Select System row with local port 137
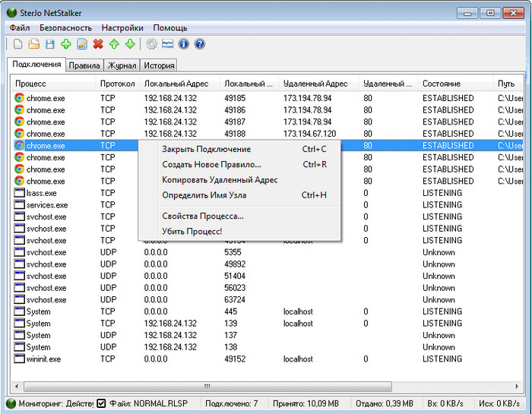 (x=268, y=335)
